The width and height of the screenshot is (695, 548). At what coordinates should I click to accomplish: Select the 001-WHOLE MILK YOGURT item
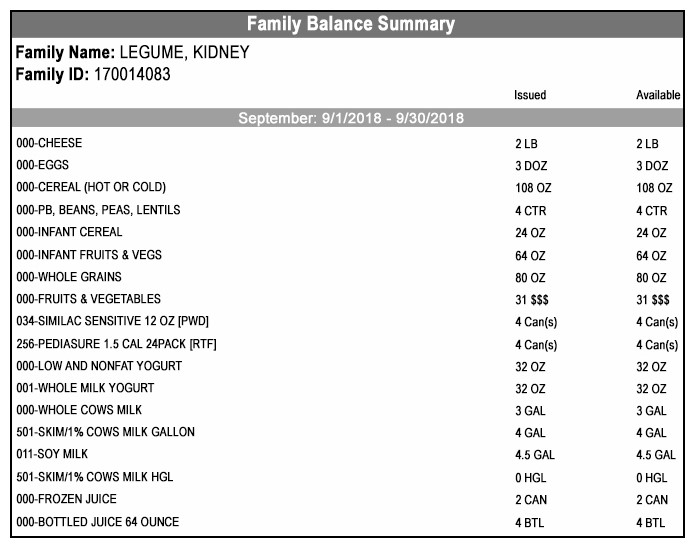pyautogui.click(x=85, y=388)
